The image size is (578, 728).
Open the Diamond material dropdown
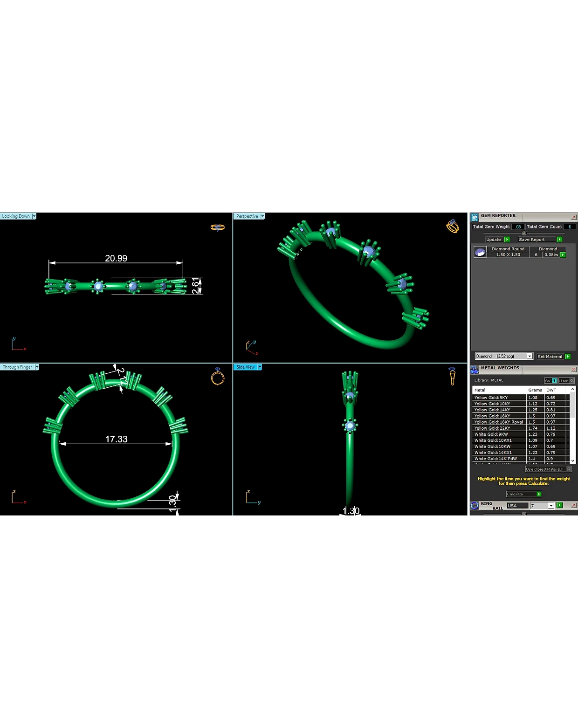[x=530, y=356]
